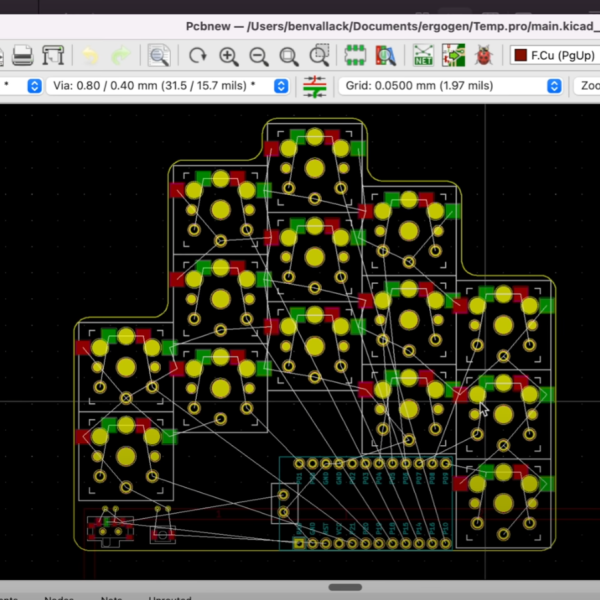Click the NET netlist load icon
Image resolution: width=600 pixels, height=600 pixels.
[x=423, y=55]
